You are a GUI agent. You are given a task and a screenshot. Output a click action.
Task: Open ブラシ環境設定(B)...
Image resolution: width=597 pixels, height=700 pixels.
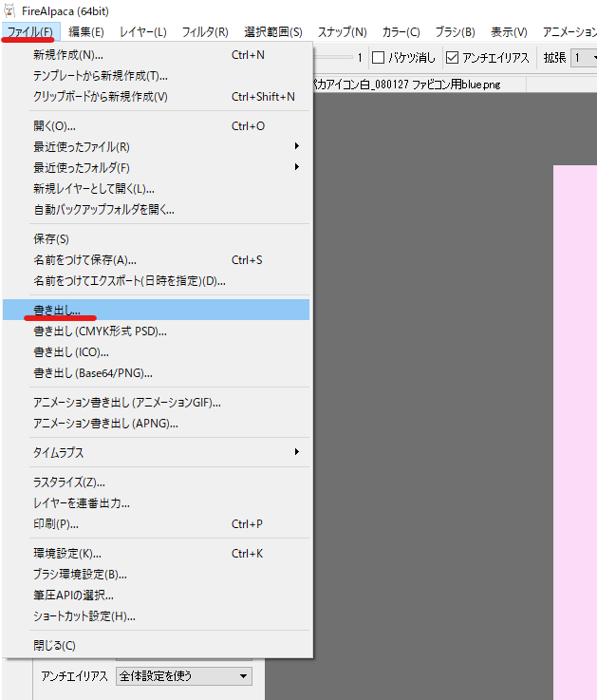(x=156, y=574)
